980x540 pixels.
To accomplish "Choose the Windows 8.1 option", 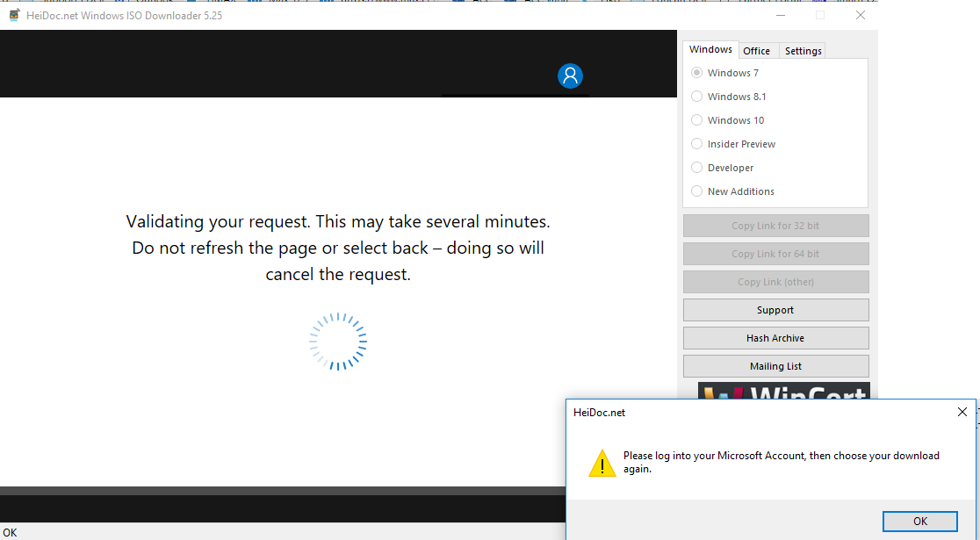I will [x=697, y=97].
